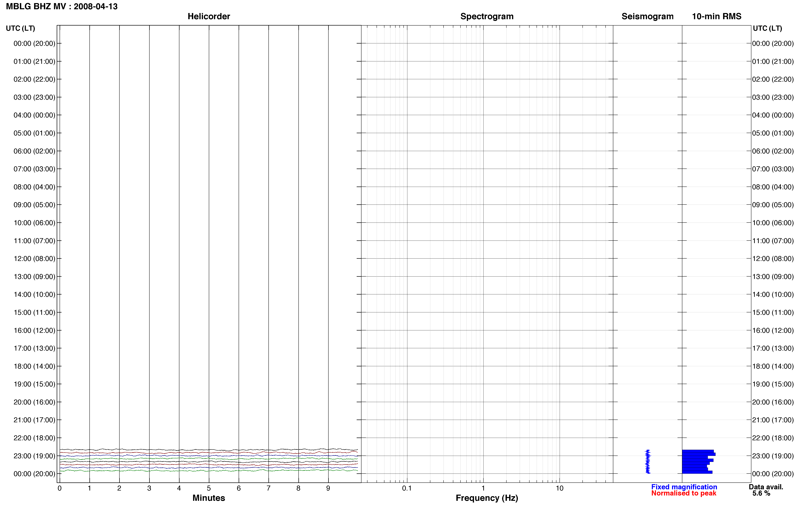Click the left 'UTC (LT)' axis header
Viewport: 812px width, 508px height.
pos(20,28)
